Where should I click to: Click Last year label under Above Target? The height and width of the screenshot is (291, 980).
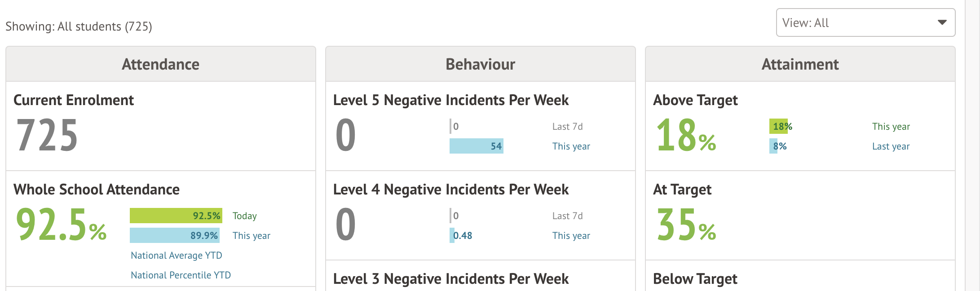[x=891, y=146]
